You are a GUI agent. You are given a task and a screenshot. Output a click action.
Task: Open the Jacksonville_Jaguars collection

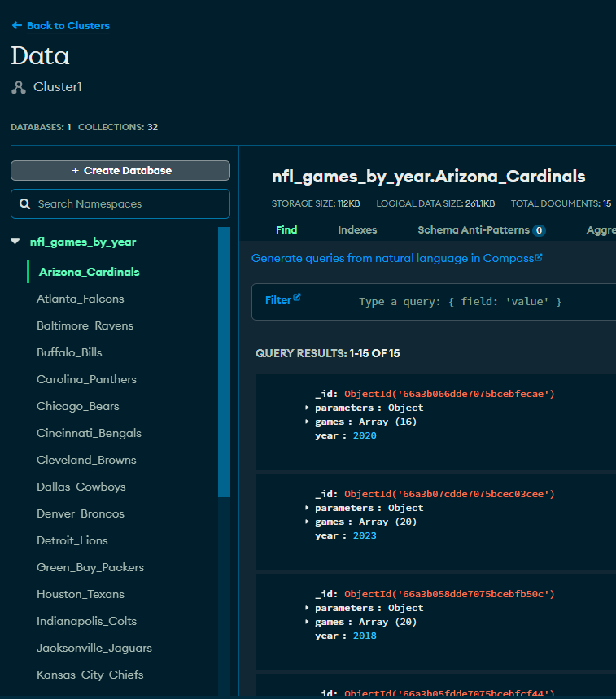click(x=94, y=648)
